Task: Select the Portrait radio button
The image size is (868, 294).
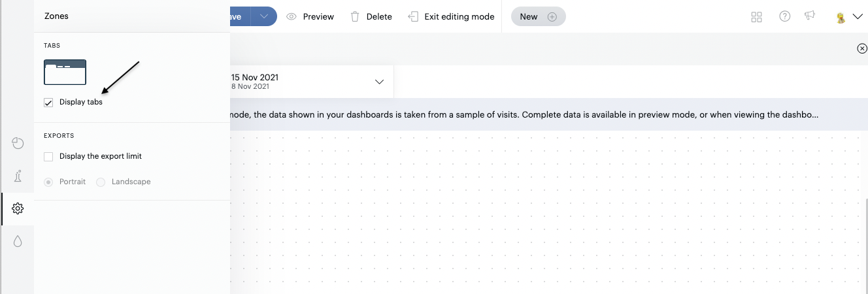Action: (x=48, y=182)
